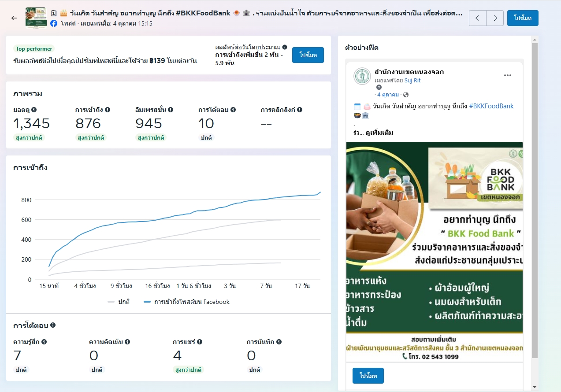
Task: Click โปรโมท button in Top performer card
Action: (x=308, y=55)
